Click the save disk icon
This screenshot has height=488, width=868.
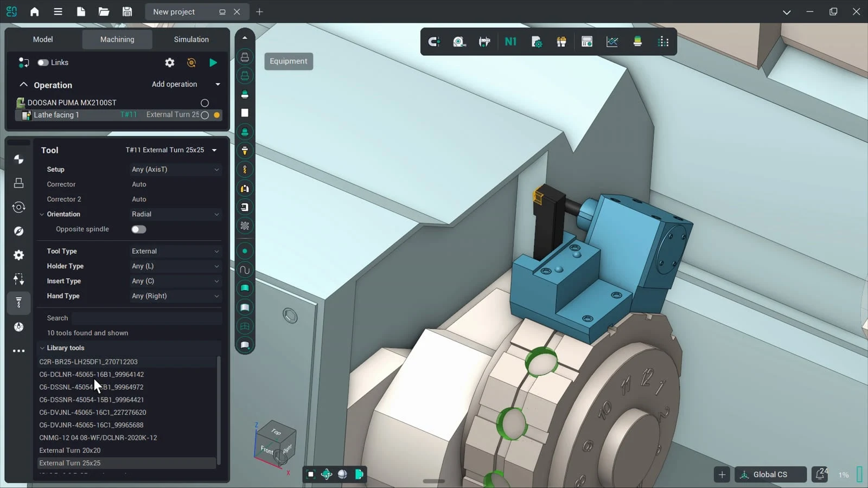[127, 11]
